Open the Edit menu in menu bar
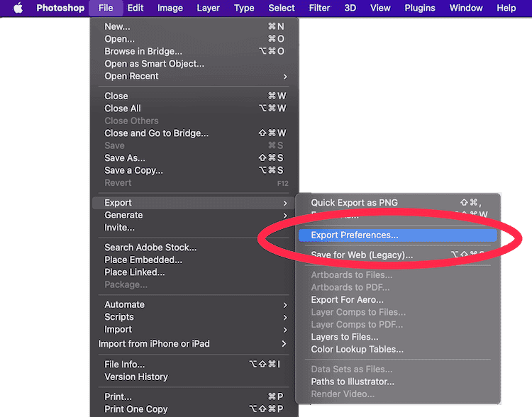Image resolution: width=532 pixels, height=417 pixels. [x=135, y=8]
